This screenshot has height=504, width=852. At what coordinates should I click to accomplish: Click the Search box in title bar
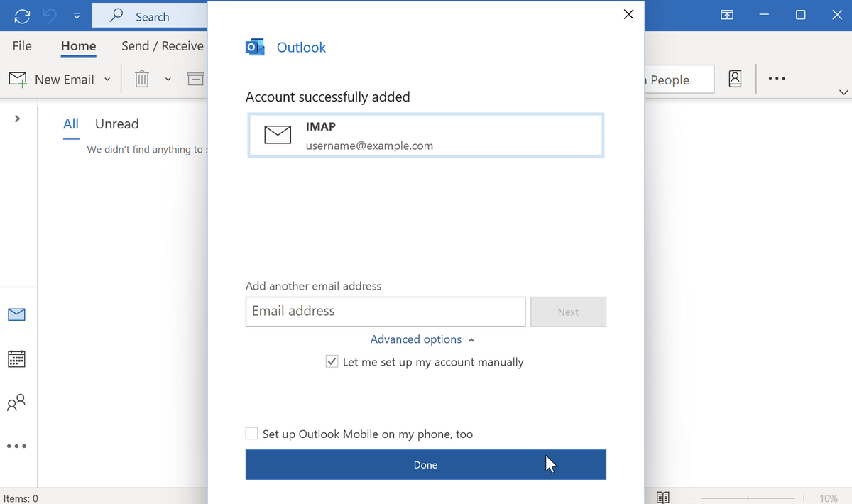pos(149,16)
